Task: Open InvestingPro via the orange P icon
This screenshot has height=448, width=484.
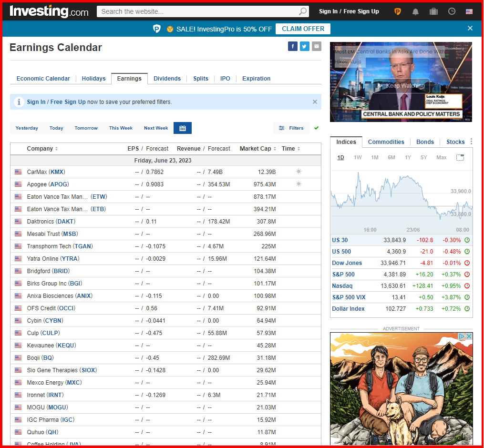Action: [x=397, y=11]
